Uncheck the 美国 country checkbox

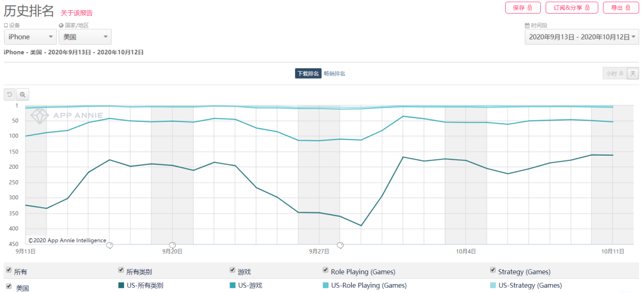click(9, 286)
